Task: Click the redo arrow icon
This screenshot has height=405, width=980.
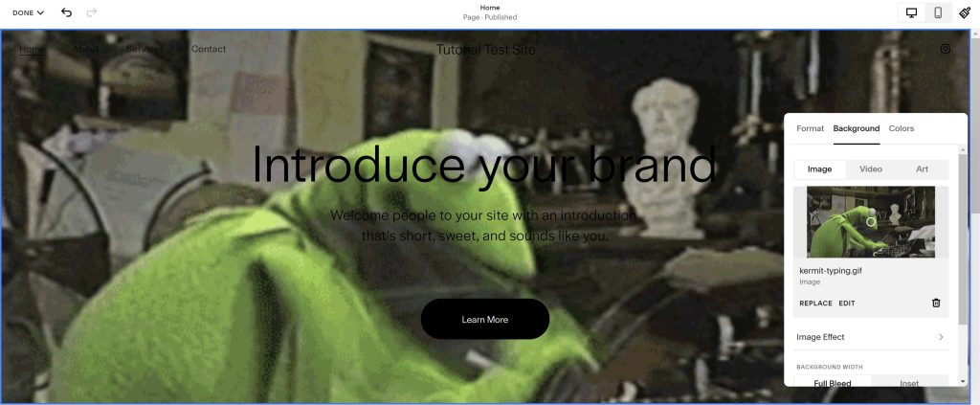Action: click(92, 12)
